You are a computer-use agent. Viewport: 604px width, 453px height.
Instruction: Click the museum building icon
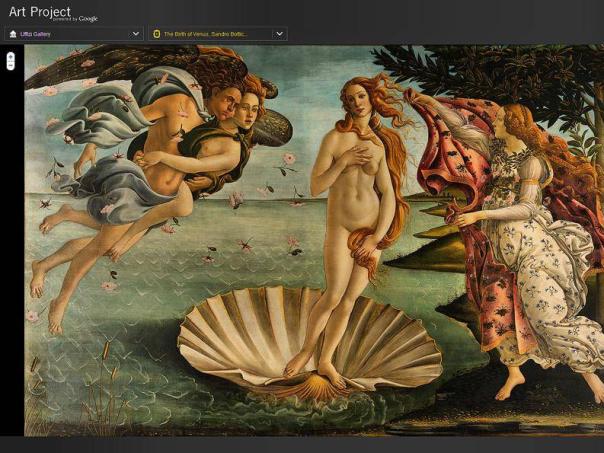coord(13,33)
